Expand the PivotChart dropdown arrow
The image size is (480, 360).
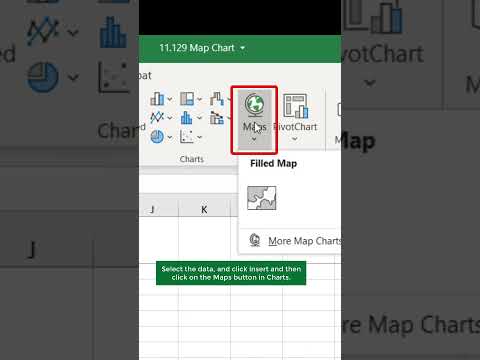point(295,139)
